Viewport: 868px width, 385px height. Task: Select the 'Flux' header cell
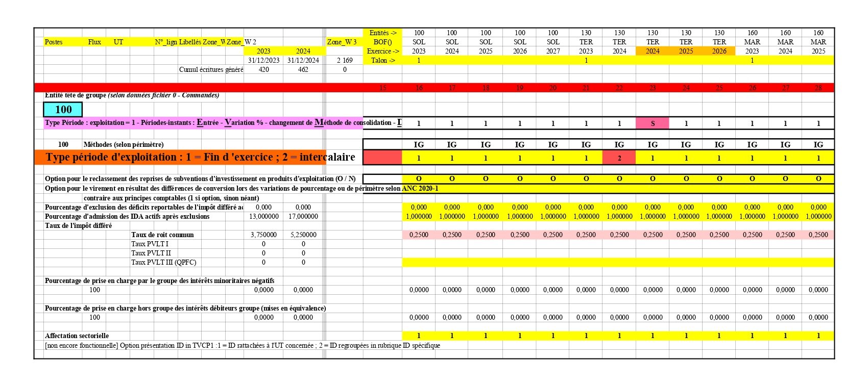pyautogui.click(x=94, y=42)
